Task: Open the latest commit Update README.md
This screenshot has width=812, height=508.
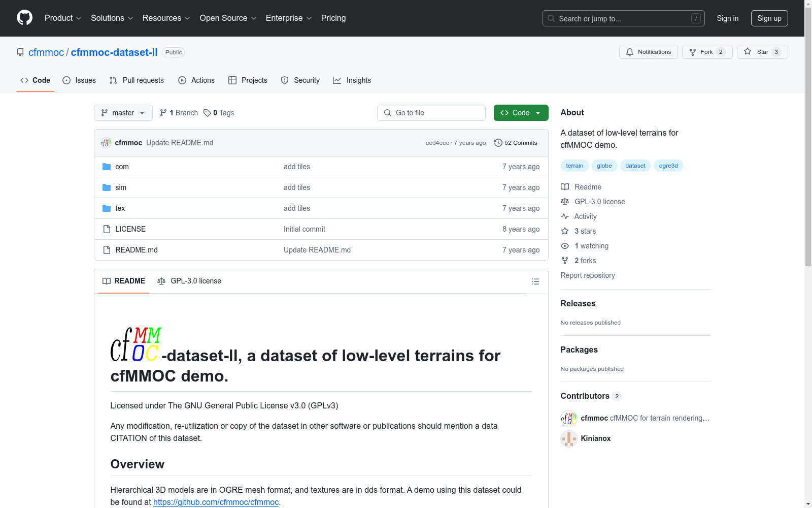Action: [180, 143]
